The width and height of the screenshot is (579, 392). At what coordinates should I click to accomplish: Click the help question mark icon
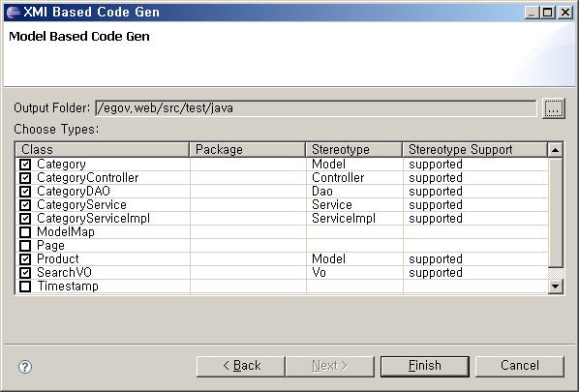pyautogui.click(x=25, y=367)
